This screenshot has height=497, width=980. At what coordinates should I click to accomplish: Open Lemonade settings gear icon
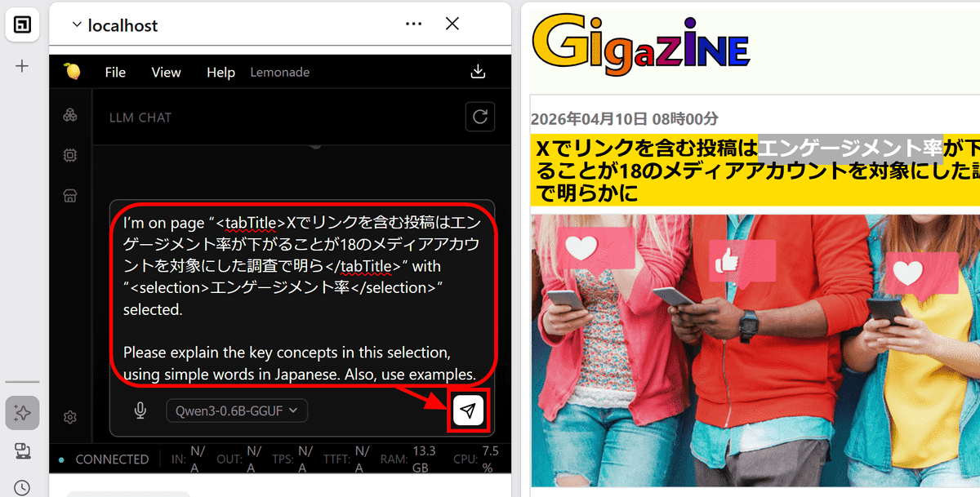tap(70, 418)
